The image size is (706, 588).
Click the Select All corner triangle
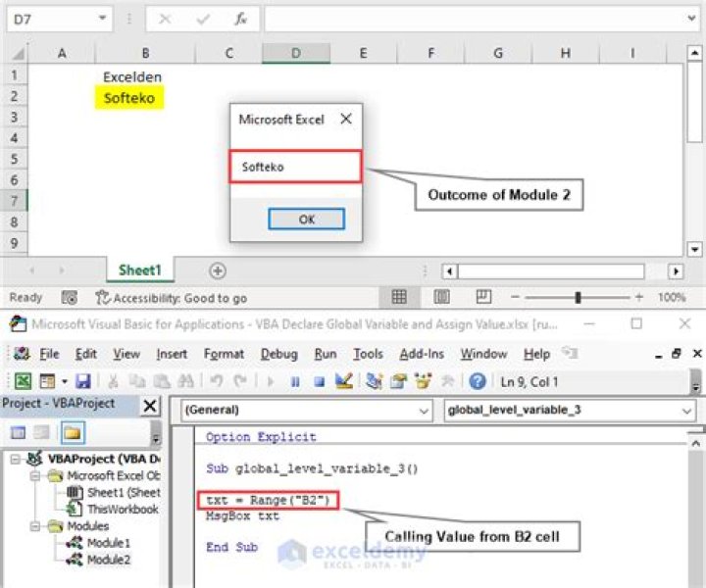click(x=17, y=54)
